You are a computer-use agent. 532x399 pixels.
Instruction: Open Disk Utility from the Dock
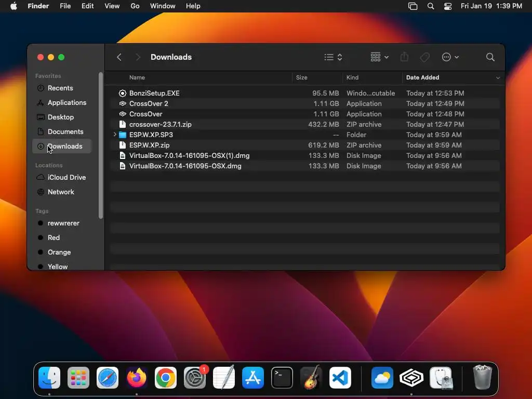pyautogui.click(x=441, y=378)
